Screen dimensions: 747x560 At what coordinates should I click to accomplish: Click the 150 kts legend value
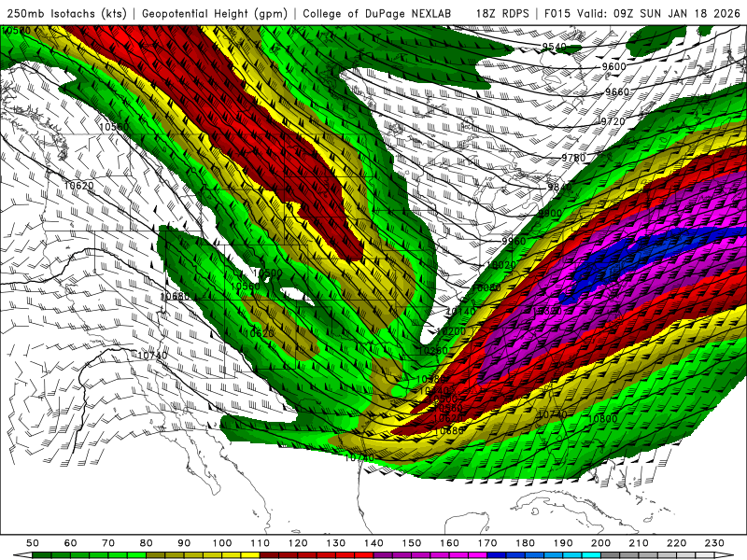click(x=411, y=543)
